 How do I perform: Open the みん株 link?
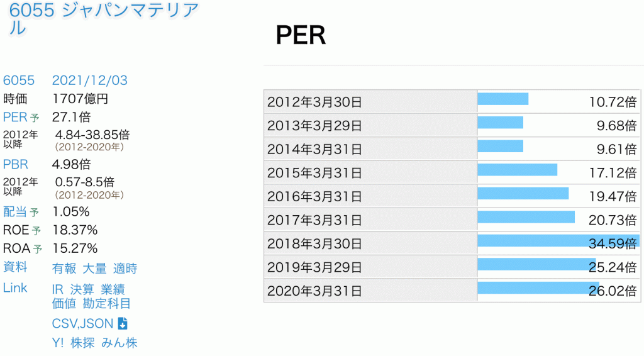click(x=119, y=343)
